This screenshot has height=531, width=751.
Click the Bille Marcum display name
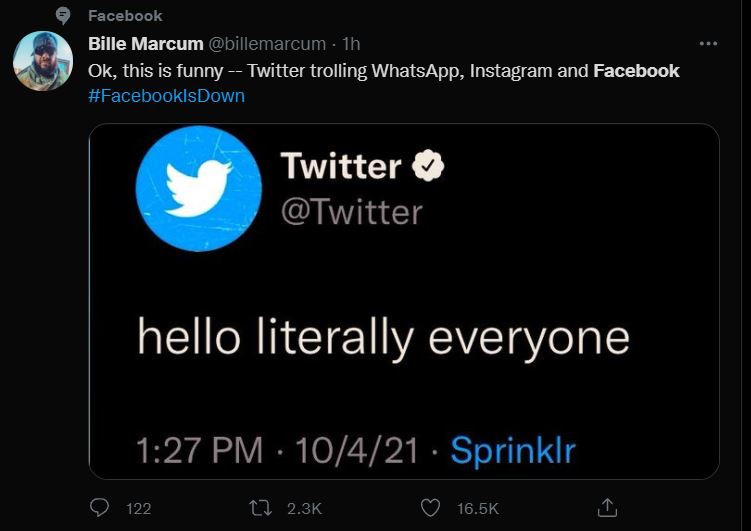tap(145, 44)
